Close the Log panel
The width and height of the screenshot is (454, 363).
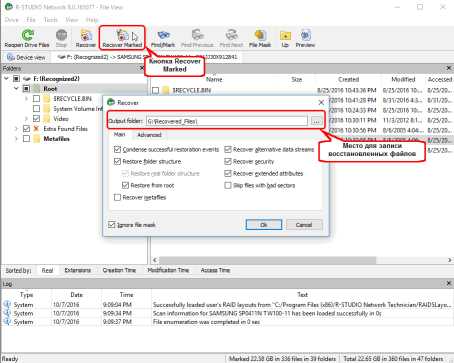point(449,283)
